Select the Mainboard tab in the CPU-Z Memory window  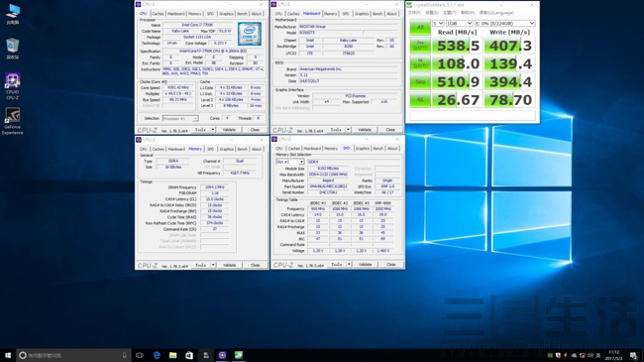[176, 149]
